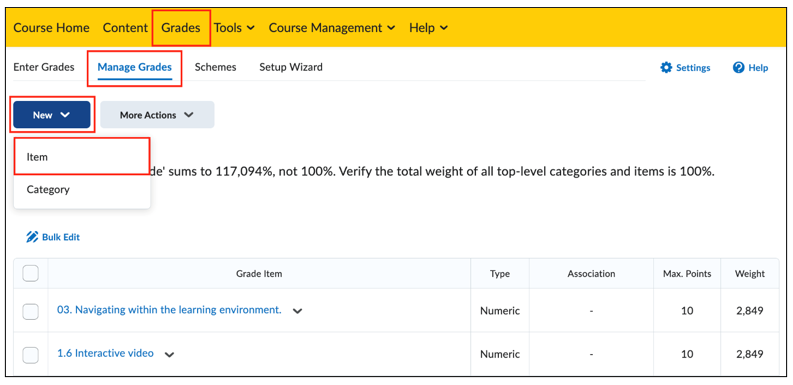The image size is (793, 385).
Task: Switch to the Enter Grades tab
Action: pos(44,67)
